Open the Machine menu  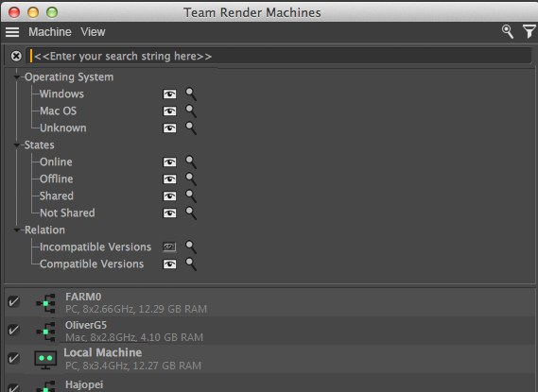tap(50, 32)
